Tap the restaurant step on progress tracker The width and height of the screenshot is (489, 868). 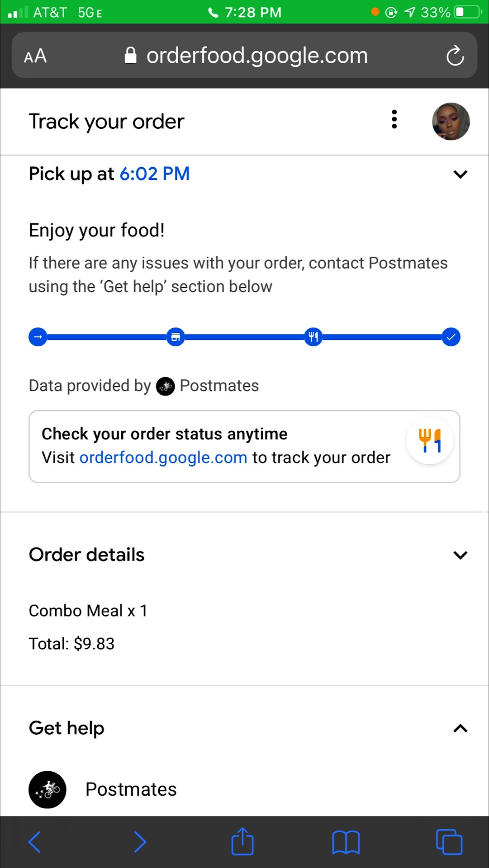pos(176,337)
